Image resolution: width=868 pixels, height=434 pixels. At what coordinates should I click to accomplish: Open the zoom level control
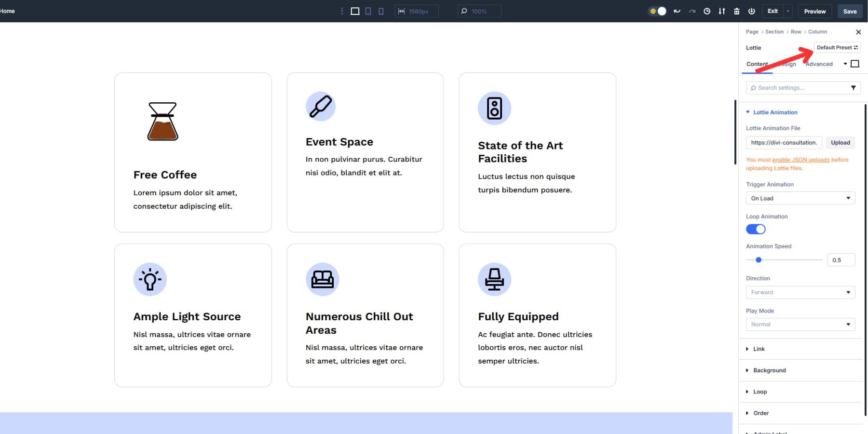(479, 11)
